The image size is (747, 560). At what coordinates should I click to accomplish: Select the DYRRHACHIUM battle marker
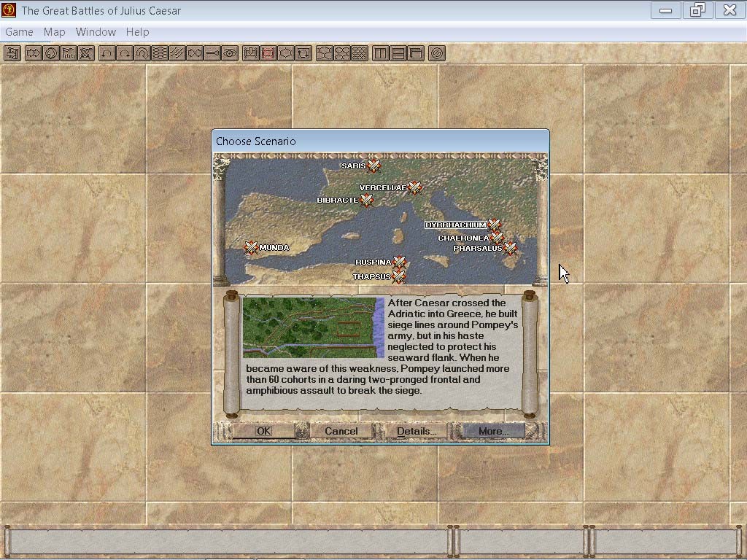[494, 225]
